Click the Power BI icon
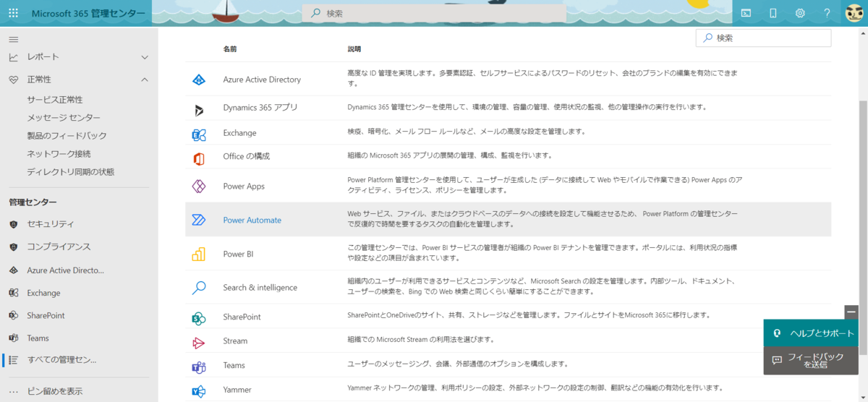The height and width of the screenshot is (402, 868). click(x=199, y=255)
